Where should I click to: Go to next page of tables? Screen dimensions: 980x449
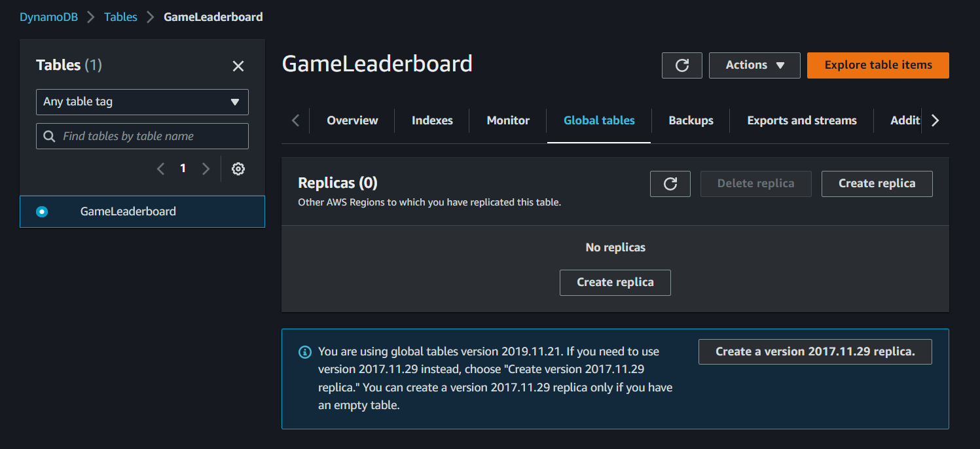point(206,169)
